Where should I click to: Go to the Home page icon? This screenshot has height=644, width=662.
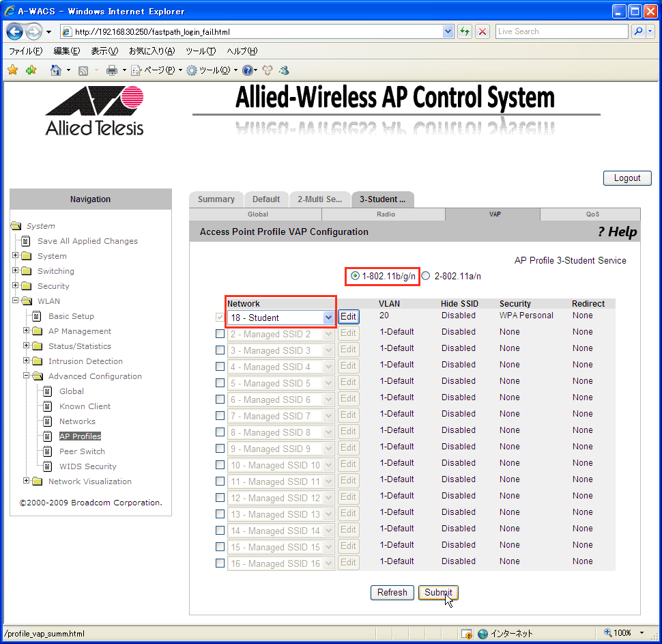[x=55, y=70]
